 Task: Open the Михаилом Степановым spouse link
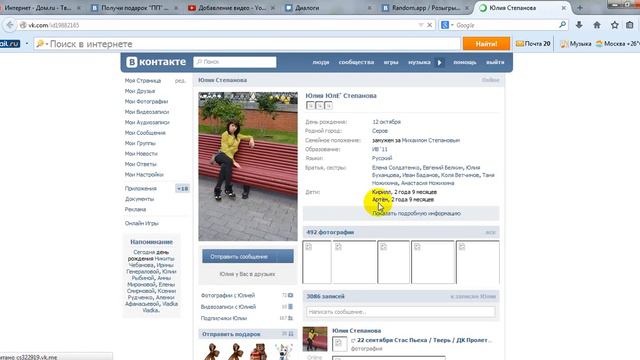[x=431, y=140]
